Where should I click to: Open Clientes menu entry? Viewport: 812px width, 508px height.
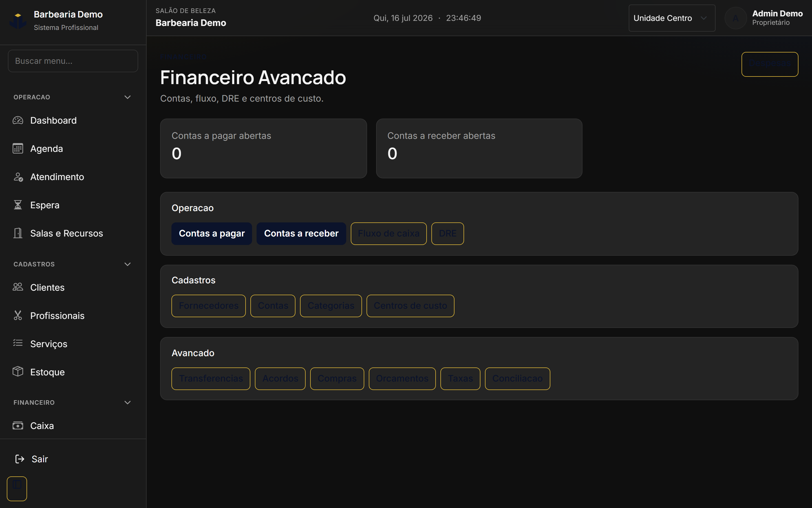[73, 287]
